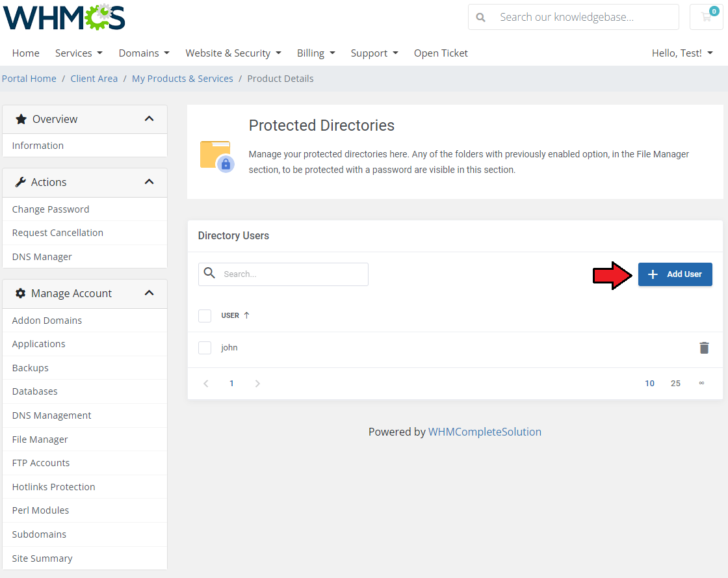Select Request Cancellation action
Image resolution: width=728 pixels, height=578 pixels.
click(84, 233)
